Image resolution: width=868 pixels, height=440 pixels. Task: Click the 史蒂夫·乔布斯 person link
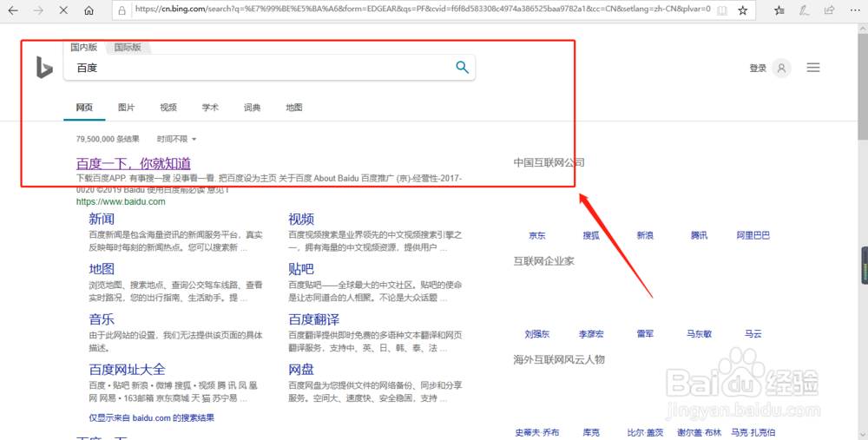(537, 432)
